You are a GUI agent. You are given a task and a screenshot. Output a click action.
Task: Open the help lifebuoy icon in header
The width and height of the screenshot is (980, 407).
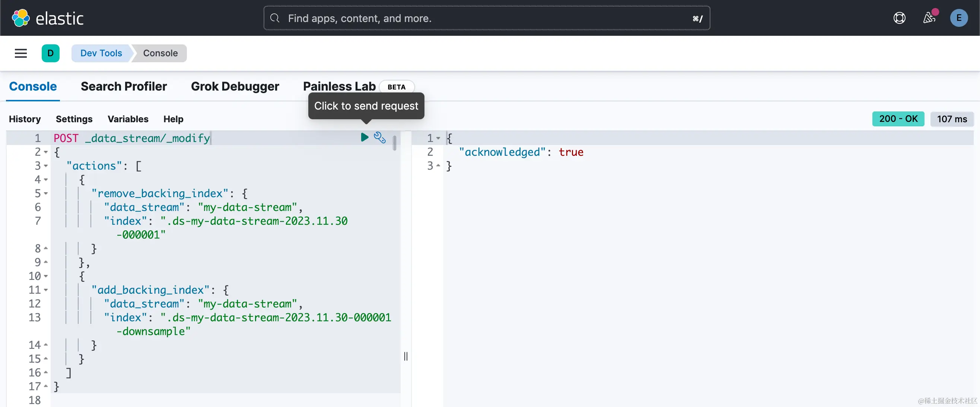tap(899, 18)
